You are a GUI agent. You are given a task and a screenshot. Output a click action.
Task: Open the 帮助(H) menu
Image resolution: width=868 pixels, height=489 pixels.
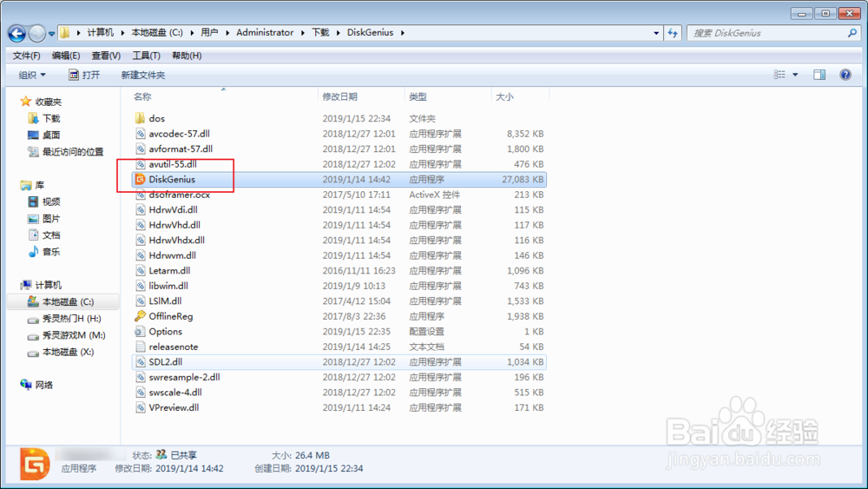[x=187, y=56]
